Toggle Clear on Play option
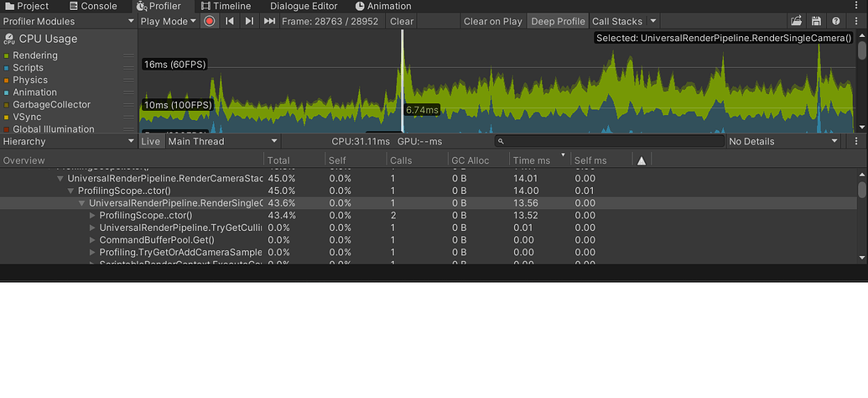The width and height of the screenshot is (868, 398). click(492, 21)
